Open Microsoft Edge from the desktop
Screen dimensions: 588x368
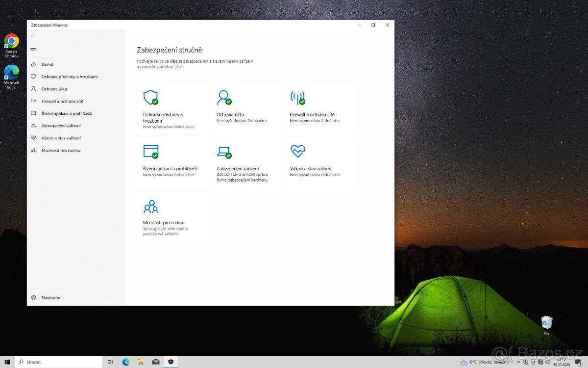[x=11, y=73]
